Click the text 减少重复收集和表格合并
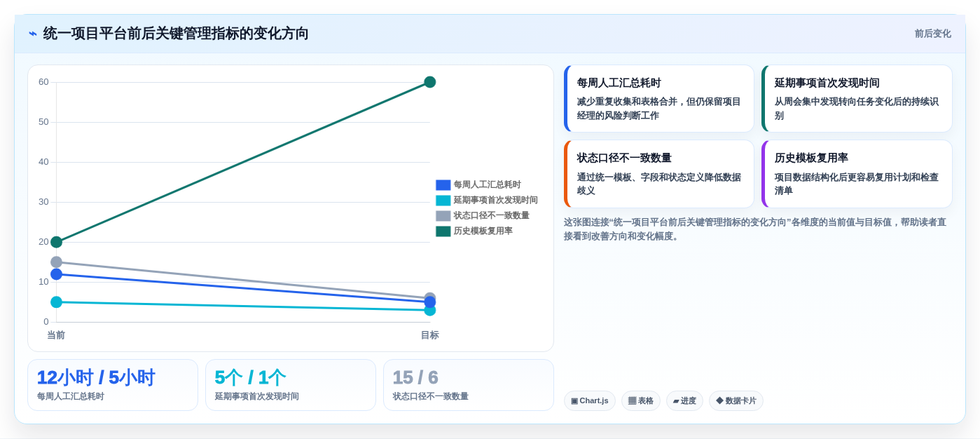Viewport: 980px width, 439px height. [x=627, y=102]
